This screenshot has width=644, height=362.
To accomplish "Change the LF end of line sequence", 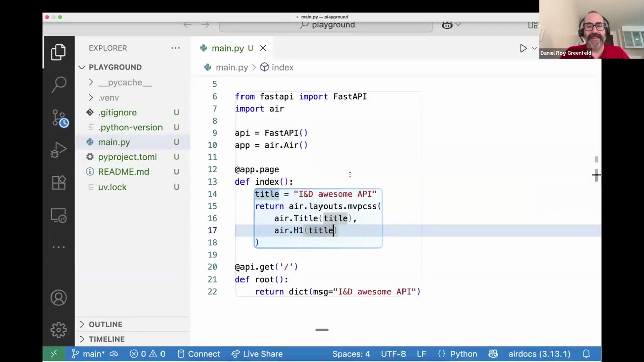I will pos(421,354).
